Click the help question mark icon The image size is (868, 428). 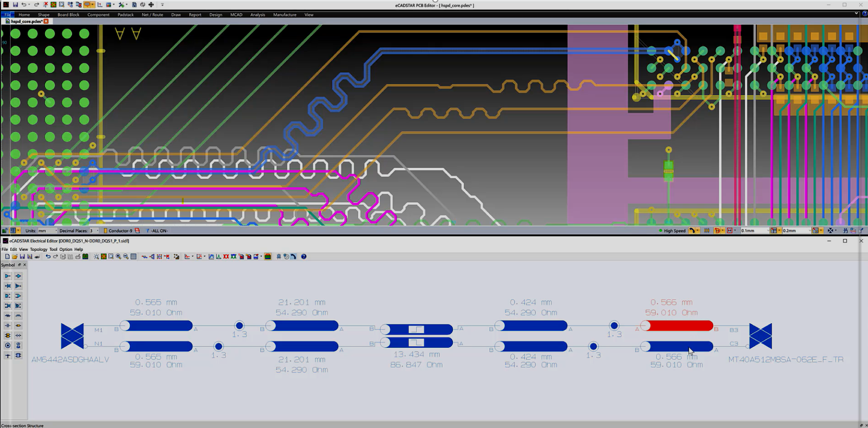coord(304,257)
